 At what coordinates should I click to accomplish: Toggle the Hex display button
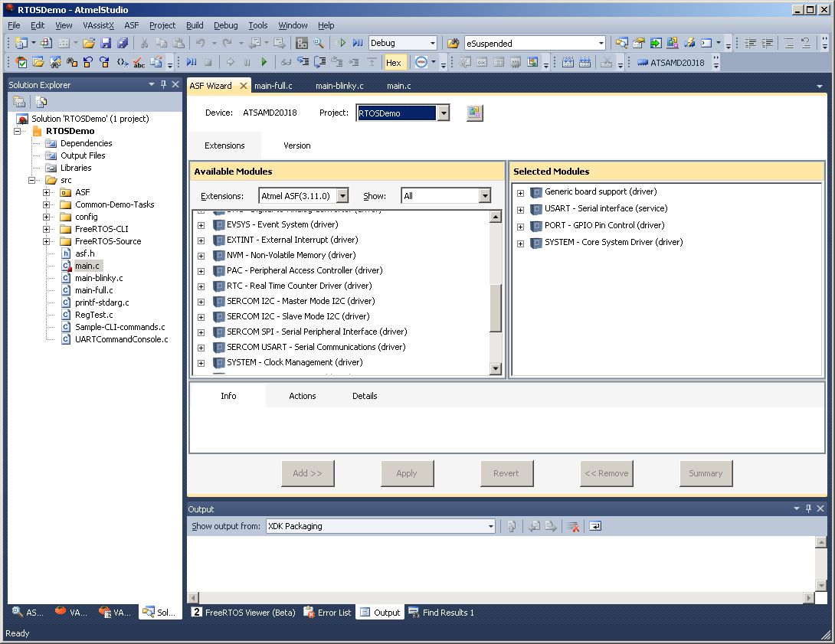pyautogui.click(x=394, y=63)
